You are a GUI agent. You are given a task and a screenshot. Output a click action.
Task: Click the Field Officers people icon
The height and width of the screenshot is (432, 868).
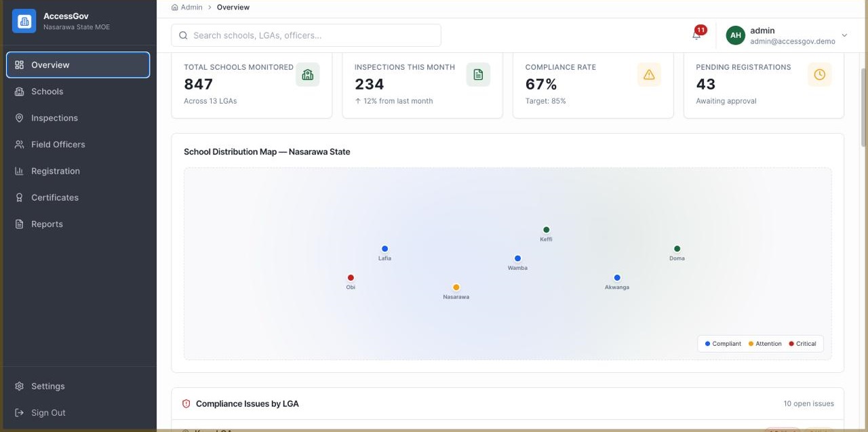pyautogui.click(x=20, y=144)
